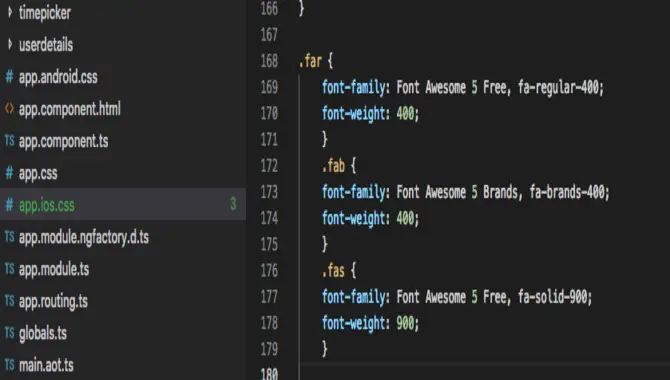The image size is (670, 380).
Task: Click the TS icon of app.module.ts
Action: [9, 268]
